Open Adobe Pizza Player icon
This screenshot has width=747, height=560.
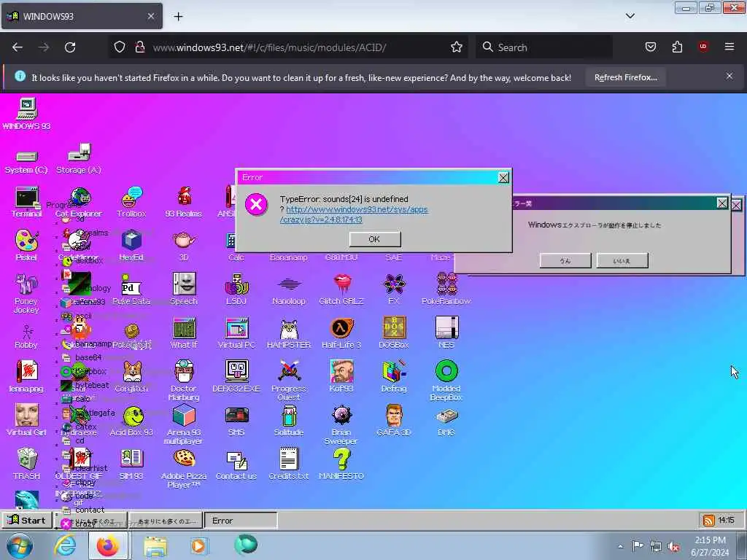coord(184,459)
